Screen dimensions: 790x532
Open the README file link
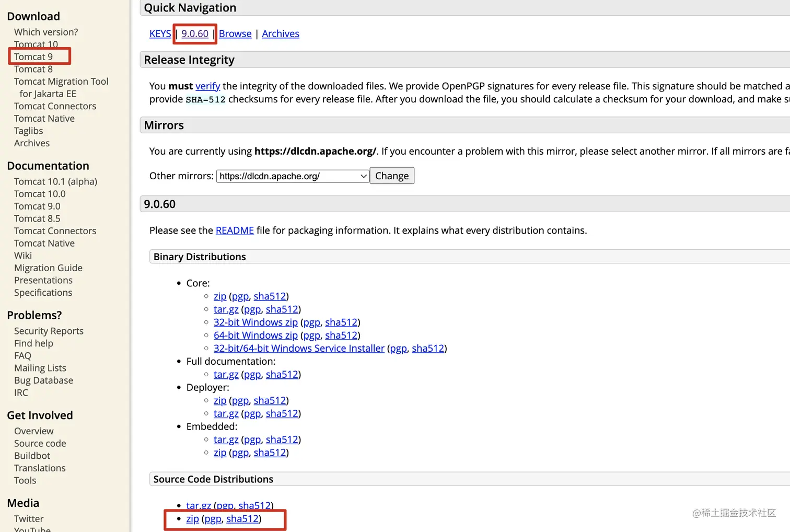coord(235,230)
